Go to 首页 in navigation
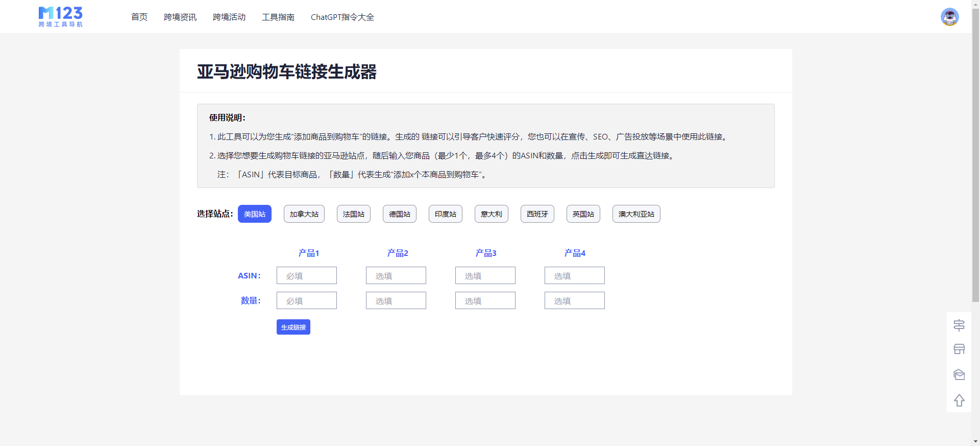This screenshot has width=980, height=446. pyautogui.click(x=139, y=17)
